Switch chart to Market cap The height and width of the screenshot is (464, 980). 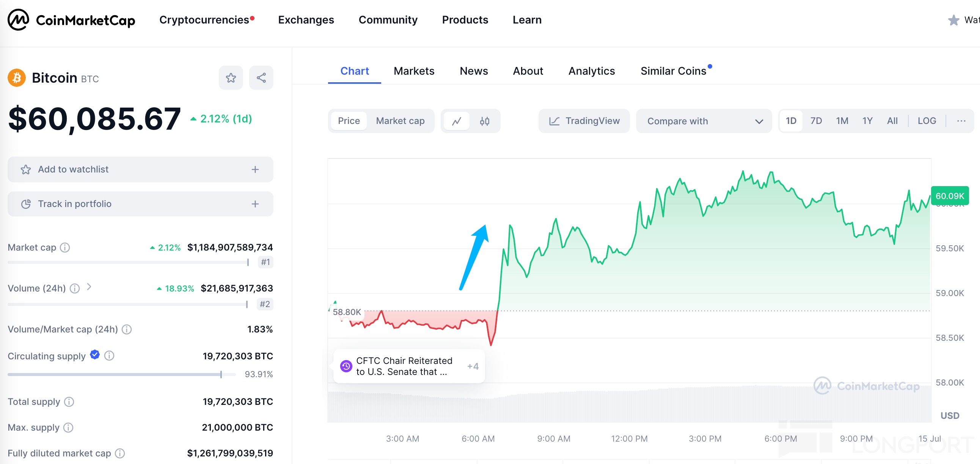click(x=400, y=121)
